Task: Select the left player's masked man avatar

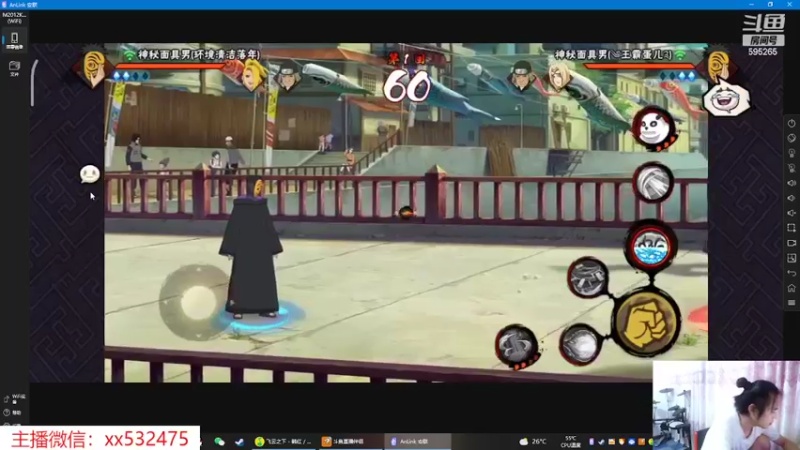Action: [94, 68]
